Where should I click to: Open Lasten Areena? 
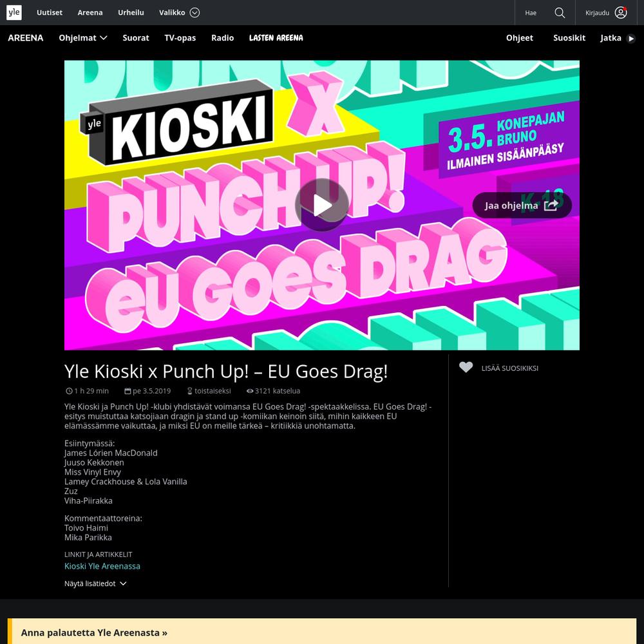click(276, 38)
